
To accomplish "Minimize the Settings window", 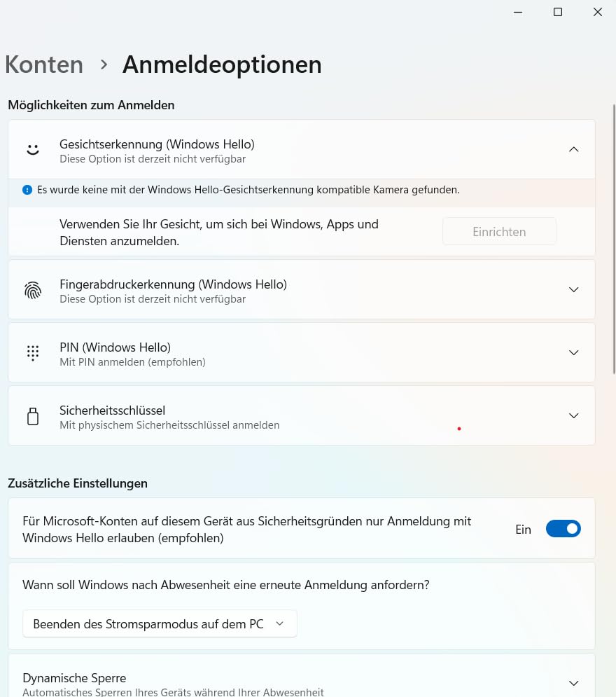I will (518, 12).
